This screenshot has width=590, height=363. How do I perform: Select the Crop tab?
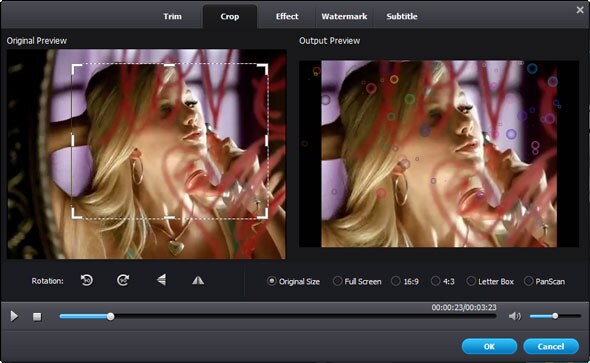pos(230,17)
